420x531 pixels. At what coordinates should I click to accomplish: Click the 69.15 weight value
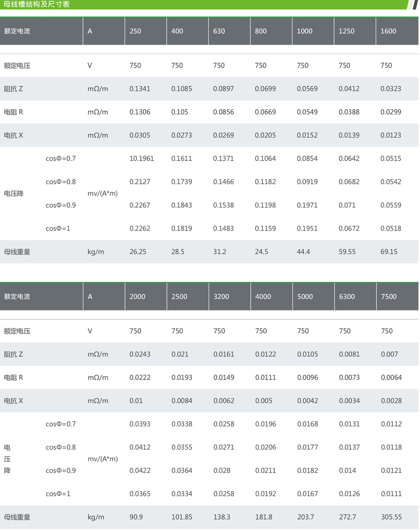tap(389, 252)
